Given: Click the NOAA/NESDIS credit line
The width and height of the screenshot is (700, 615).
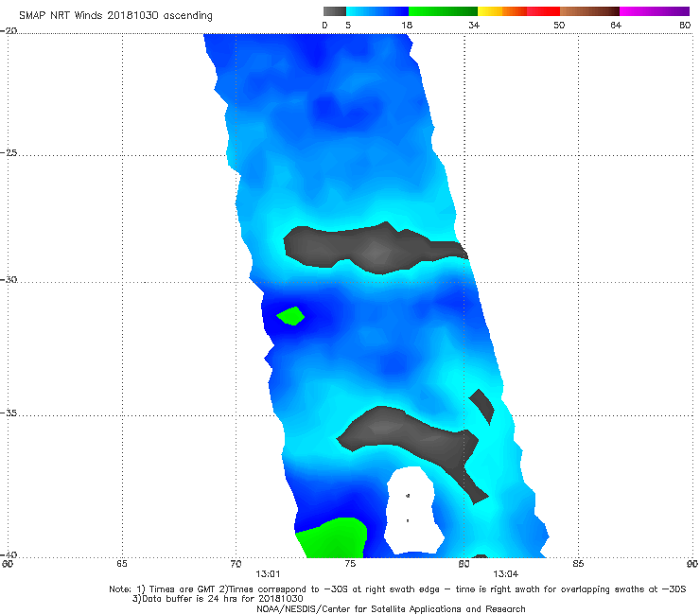Looking at the screenshot, I should point(391,609).
